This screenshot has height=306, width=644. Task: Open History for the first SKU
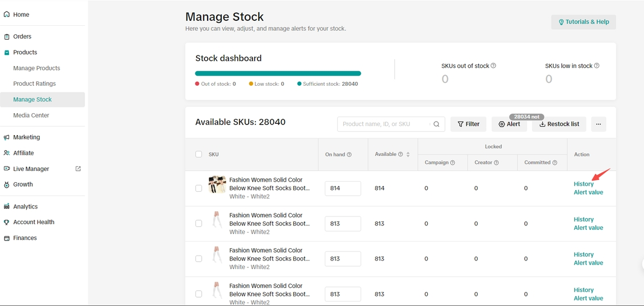[x=584, y=184]
